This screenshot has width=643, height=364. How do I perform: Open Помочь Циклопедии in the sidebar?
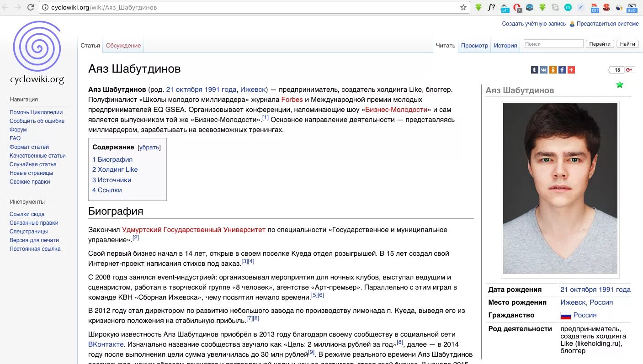click(36, 112)
